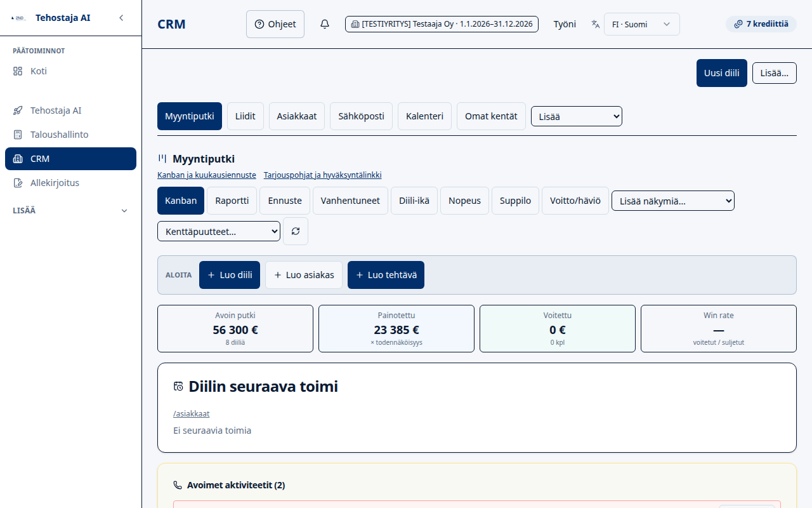Switch to the Liidit tab

point(246,116)
